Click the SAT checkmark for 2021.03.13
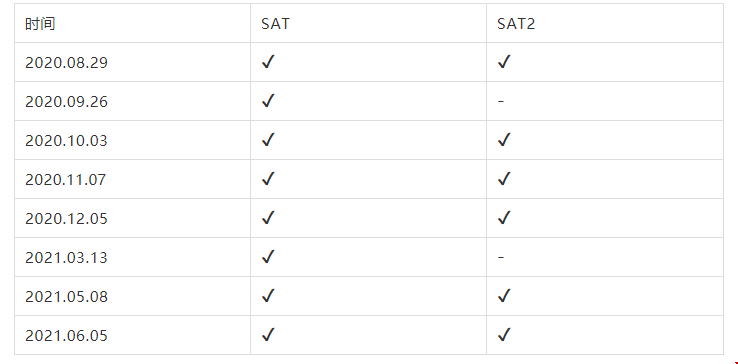 pos(268,258)
